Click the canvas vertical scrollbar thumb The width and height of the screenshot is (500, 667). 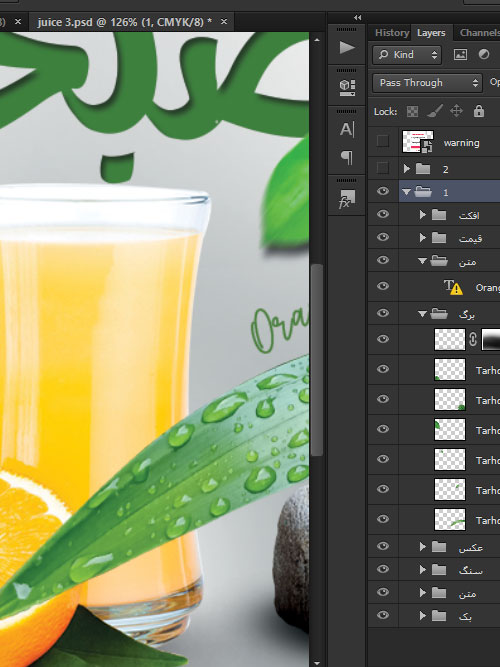point(317,360)
